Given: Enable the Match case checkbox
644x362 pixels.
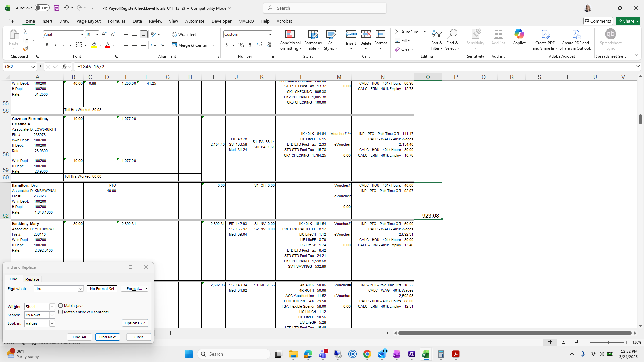Looking at the screenshot, I should [x=61, y=306].
